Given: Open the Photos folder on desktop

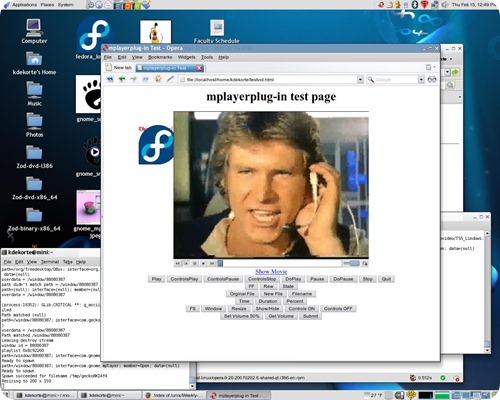Looking at the screenshot, I should 34,125.
